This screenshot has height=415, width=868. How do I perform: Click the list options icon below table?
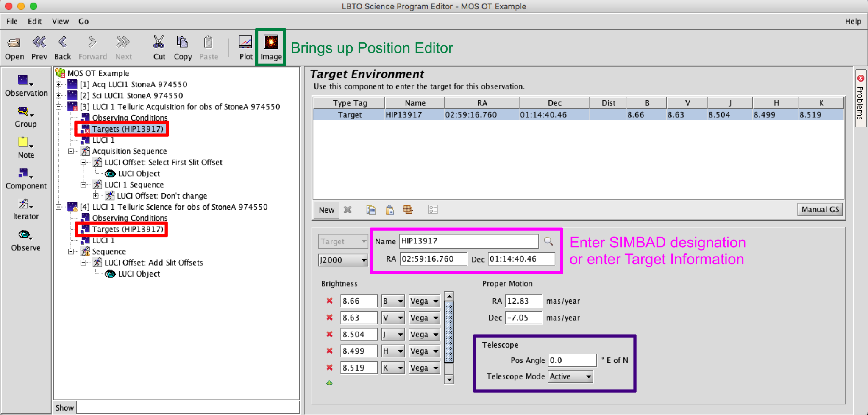tap(433, 210)
